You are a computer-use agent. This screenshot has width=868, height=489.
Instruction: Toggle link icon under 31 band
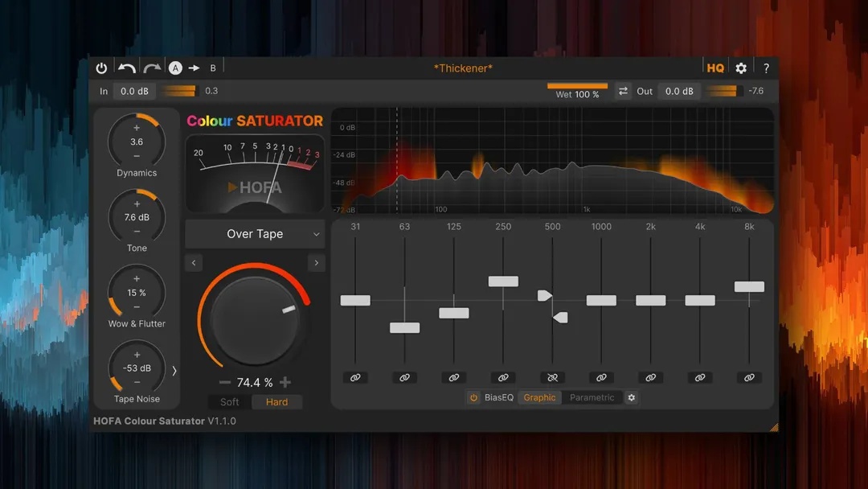point(355,378)
